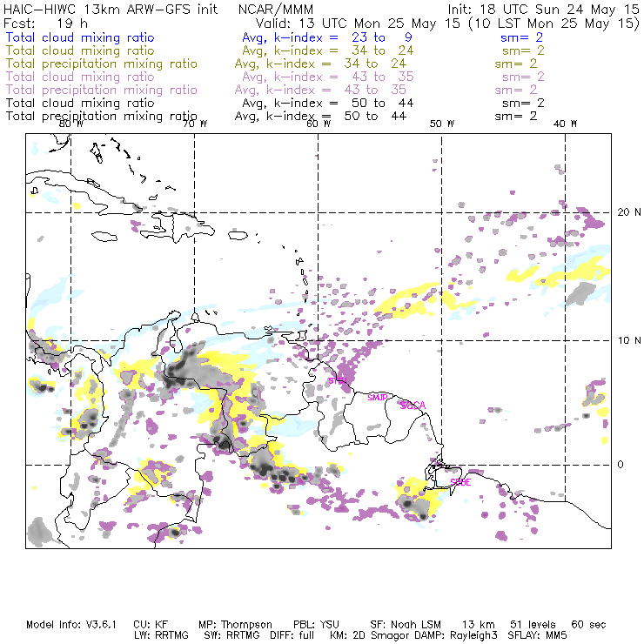Click the black "Total cloud mixing ratio" legend line
Screen dimensions: 644x644
[x=80, y=103]
